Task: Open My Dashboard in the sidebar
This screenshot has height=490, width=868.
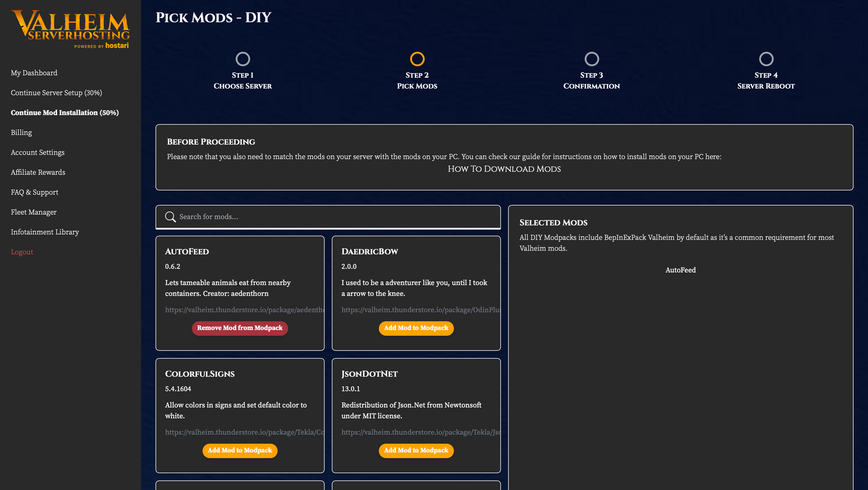Action: 34,73
